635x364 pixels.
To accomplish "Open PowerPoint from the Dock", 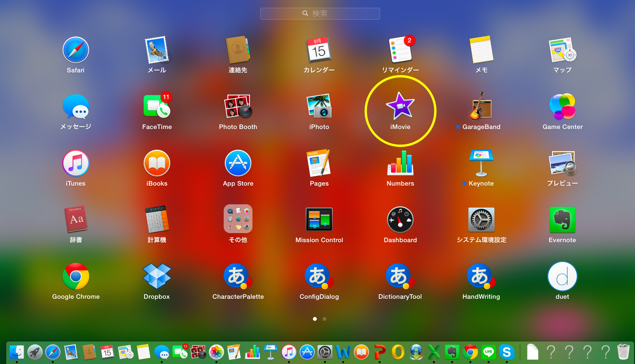I will [x=380, y=352].
